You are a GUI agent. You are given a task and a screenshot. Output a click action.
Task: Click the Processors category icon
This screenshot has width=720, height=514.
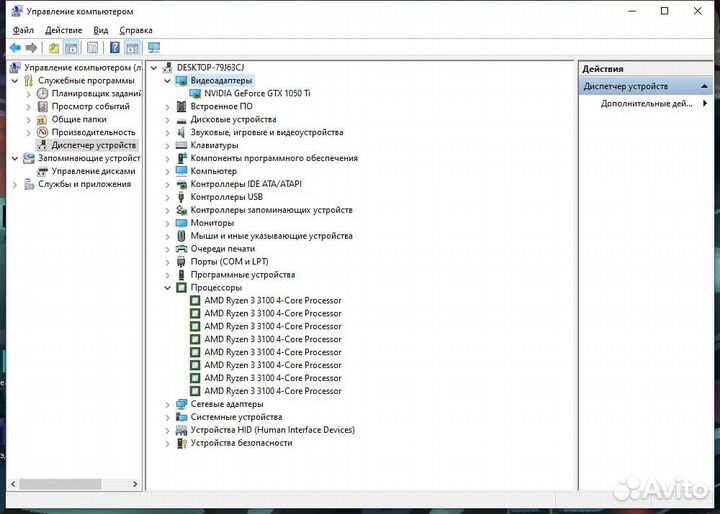click(181, 288)
